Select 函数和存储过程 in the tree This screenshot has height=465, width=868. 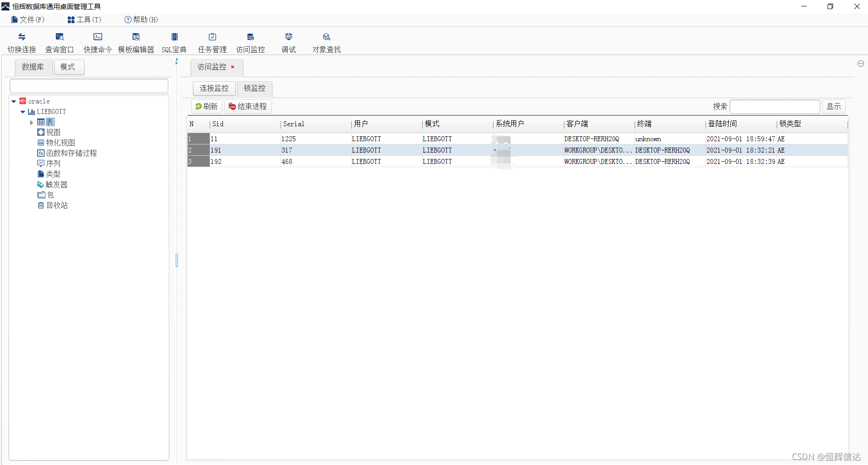[67, 153]
